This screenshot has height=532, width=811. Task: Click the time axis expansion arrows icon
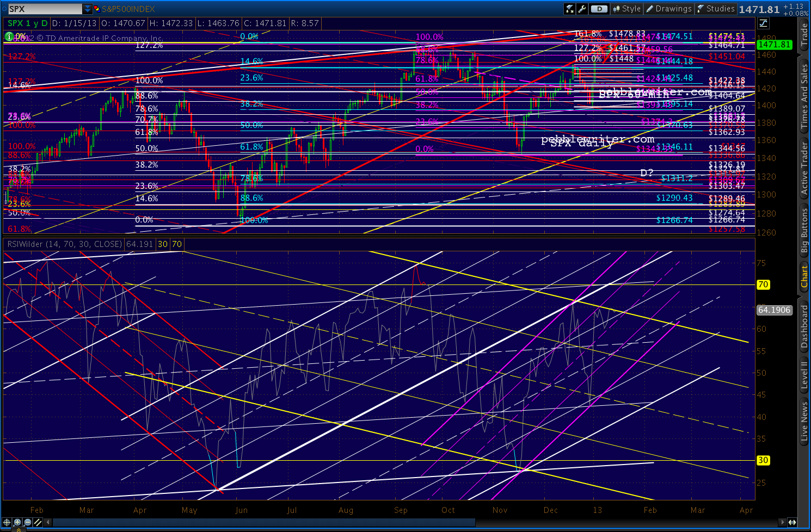792,522
